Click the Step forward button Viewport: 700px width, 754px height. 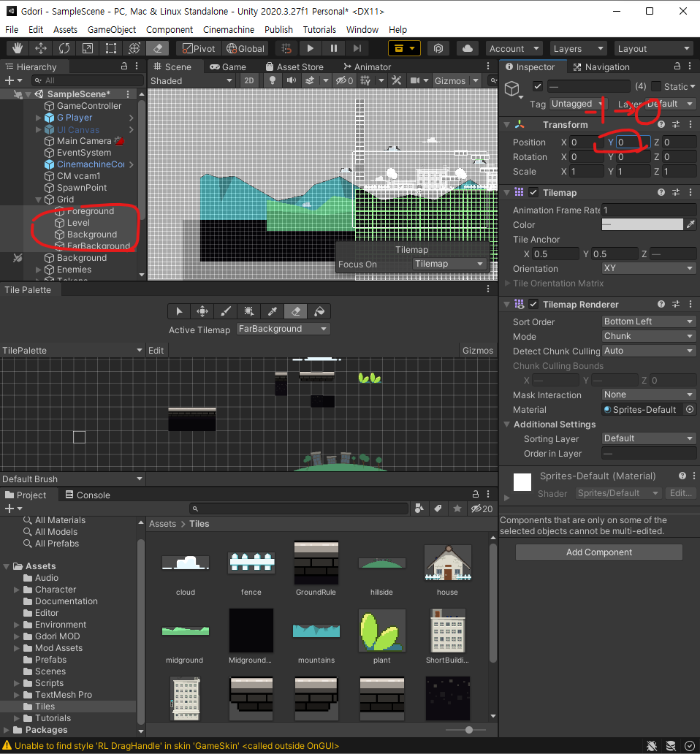(x=357, y=48)
